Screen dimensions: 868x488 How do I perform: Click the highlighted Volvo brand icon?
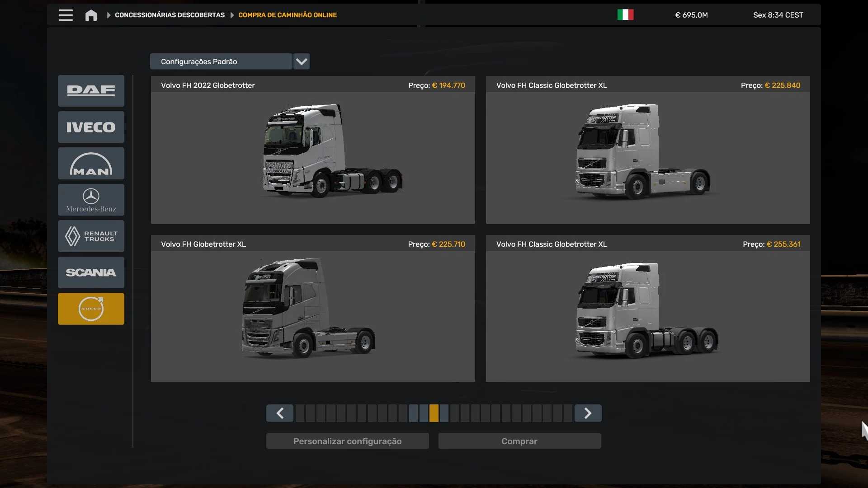pos(91,309)
